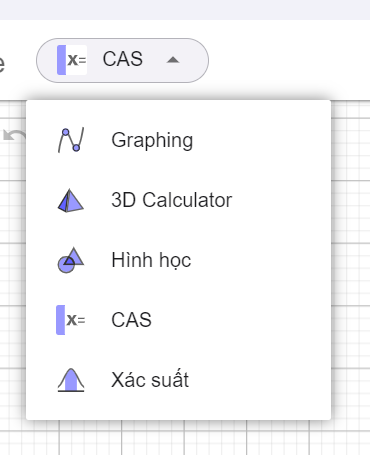Click the CAS label in the switcher pill
Viewport: 370px width, 455px height.
click(x=123, y=59)
